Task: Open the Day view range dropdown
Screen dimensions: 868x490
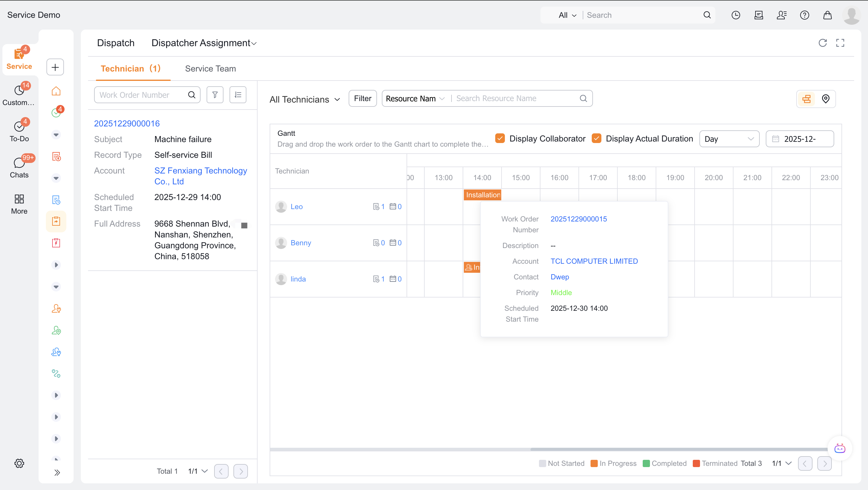Action: [x=729, y=139]
